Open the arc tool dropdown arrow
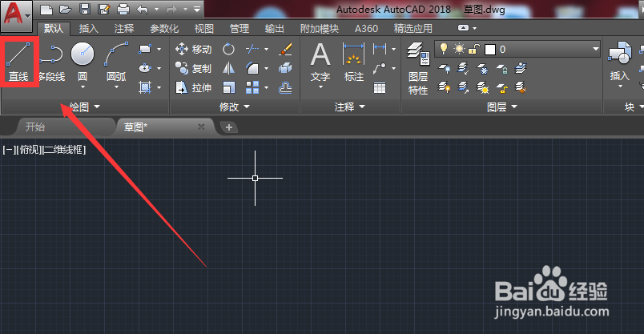Screen dimensions: 644x334 [116, 87]
